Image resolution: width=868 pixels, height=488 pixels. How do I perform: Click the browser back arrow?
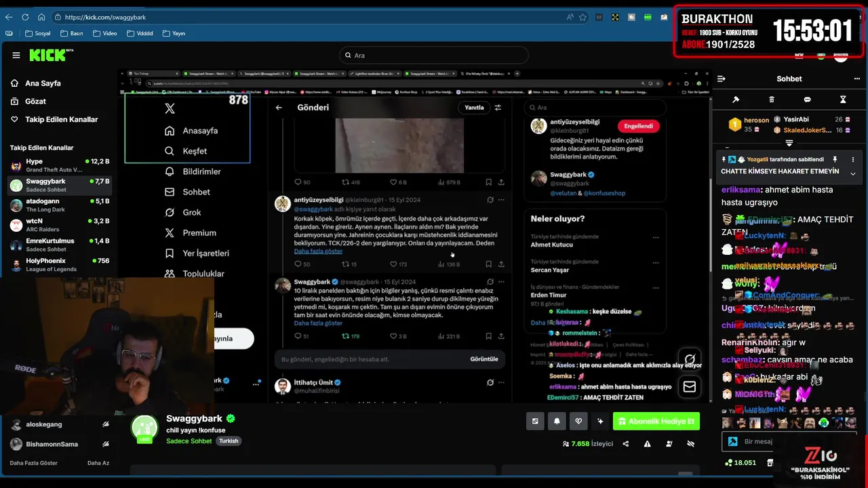(9, 17)
